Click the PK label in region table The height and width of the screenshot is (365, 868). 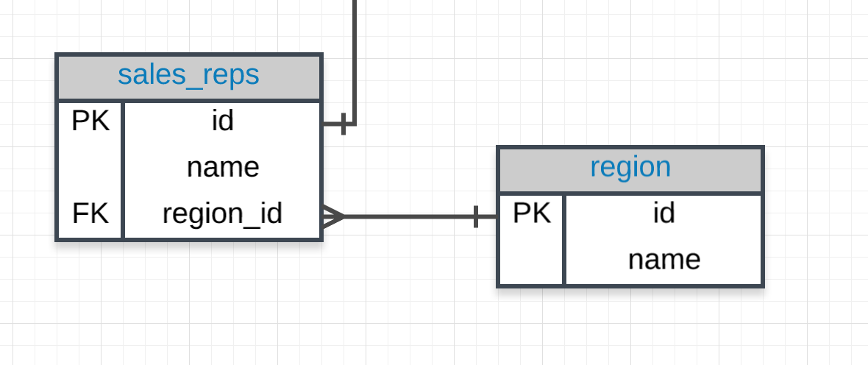pyautogui.click(x=531, y=213)
